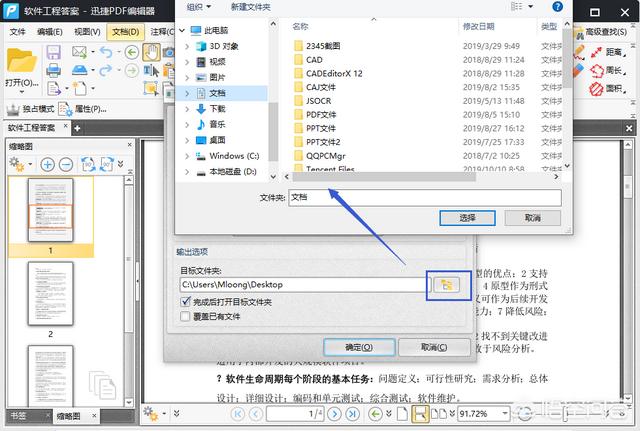Screen dimensions: 640x431
Task: Open the Organize dropdown in file dialog
Action: point(198,7)
